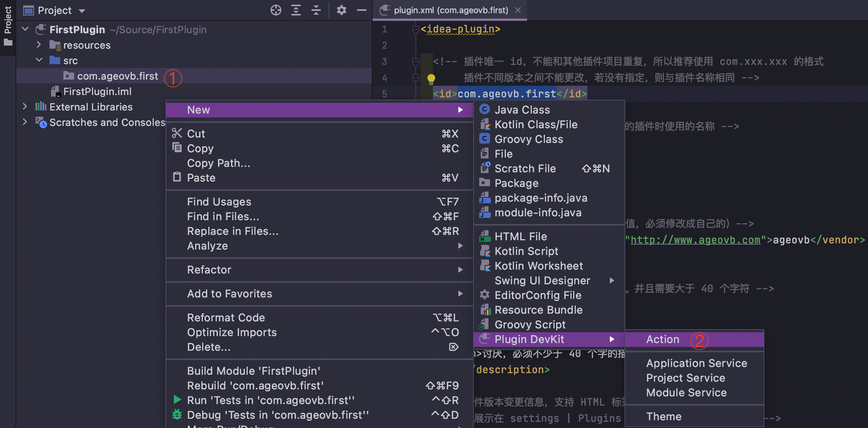
Task: Expand Scratches and Consoles node
Action: pyautogui.click(x=25, y=122)
